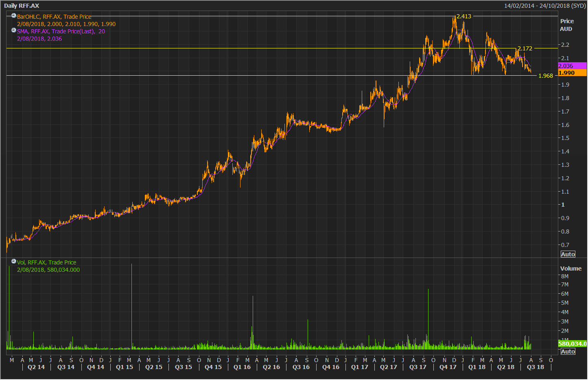Image resolution: width=588 pixels, height=380 pixels.
Task: Click the Q3 16 quarter label
Action: point(301,367)
